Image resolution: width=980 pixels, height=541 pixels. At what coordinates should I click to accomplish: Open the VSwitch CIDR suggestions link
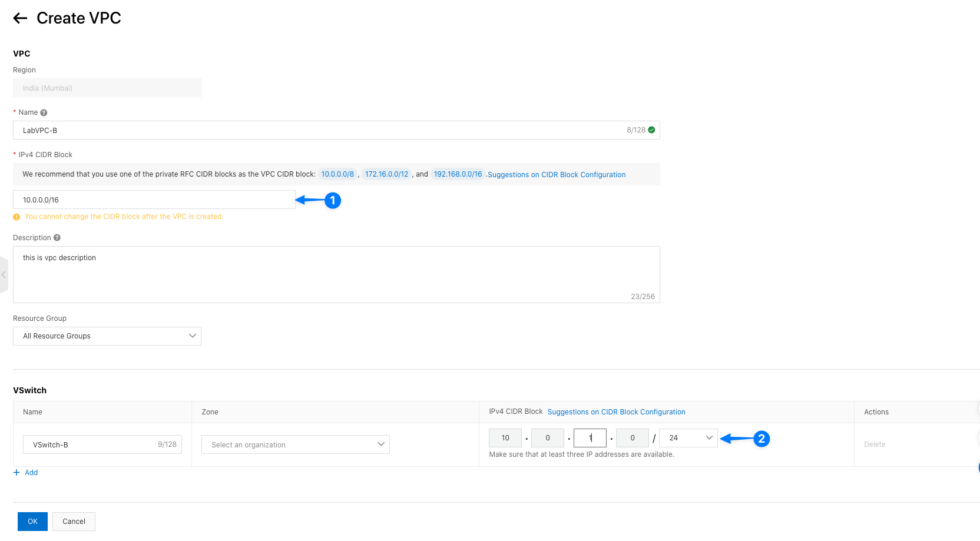pos(616,412)
